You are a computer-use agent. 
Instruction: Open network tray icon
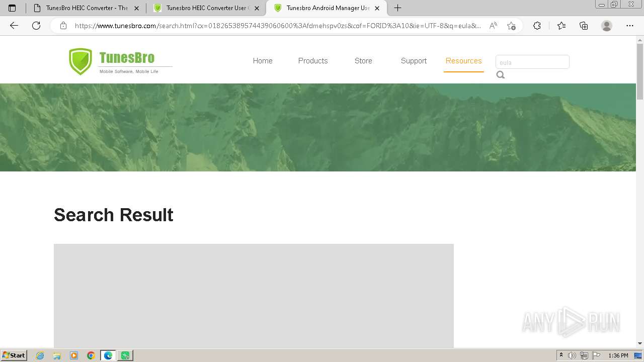584,355
